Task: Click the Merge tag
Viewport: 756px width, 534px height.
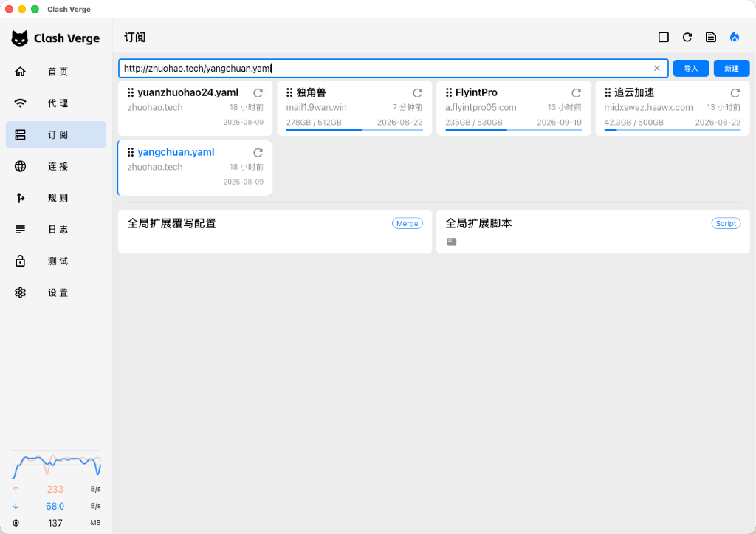Action: tap(408, 223)
